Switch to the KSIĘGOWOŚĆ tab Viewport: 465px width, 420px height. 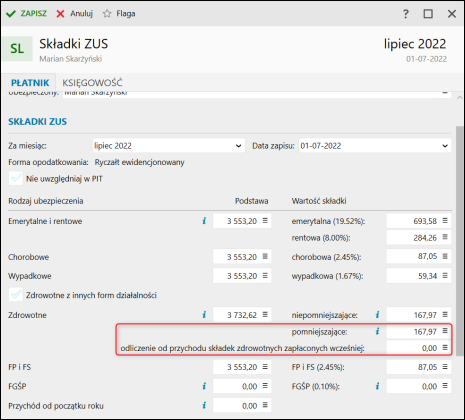92,83
